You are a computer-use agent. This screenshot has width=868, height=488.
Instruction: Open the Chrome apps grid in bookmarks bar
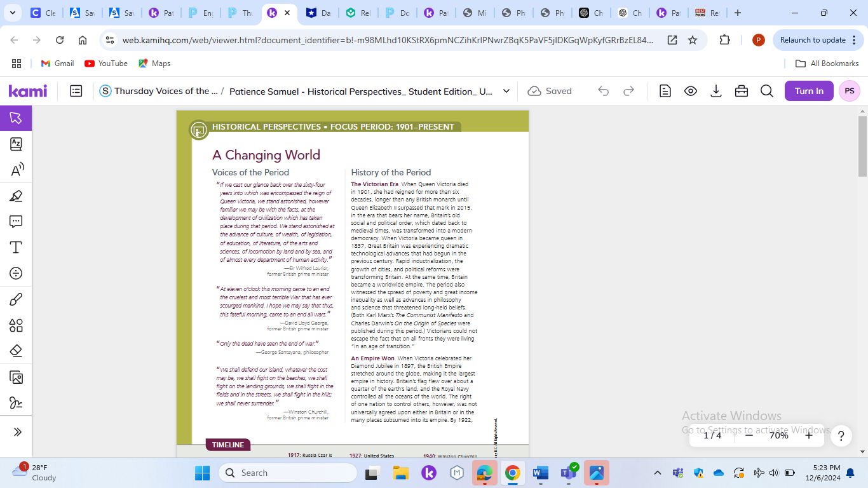pos(17,64)
